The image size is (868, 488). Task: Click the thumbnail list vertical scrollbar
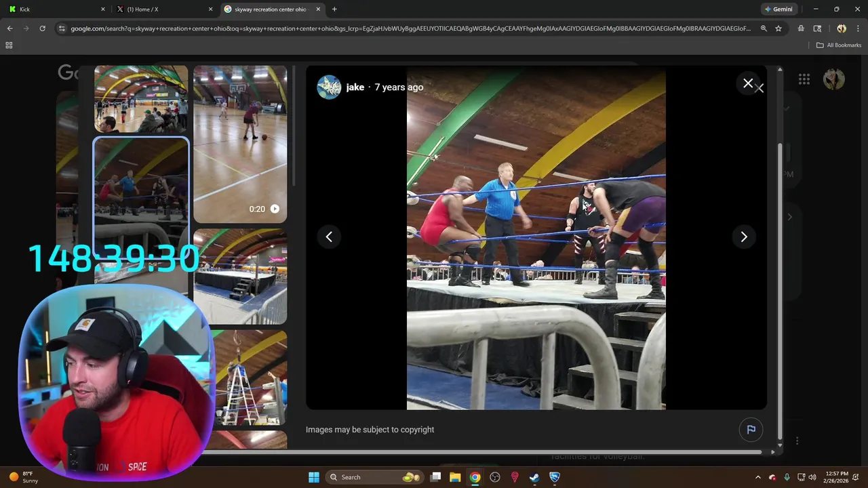click(293, 125)
